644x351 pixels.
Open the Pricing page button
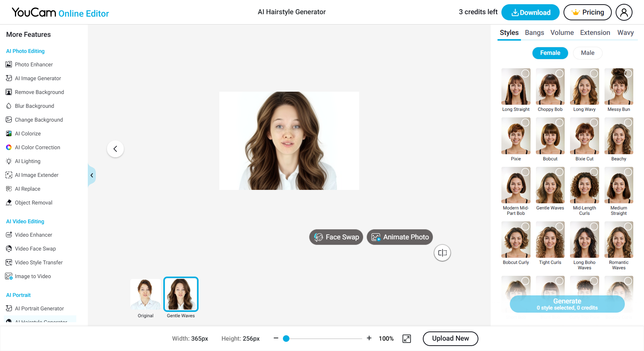pyautogui.click(x=587, y=12)
